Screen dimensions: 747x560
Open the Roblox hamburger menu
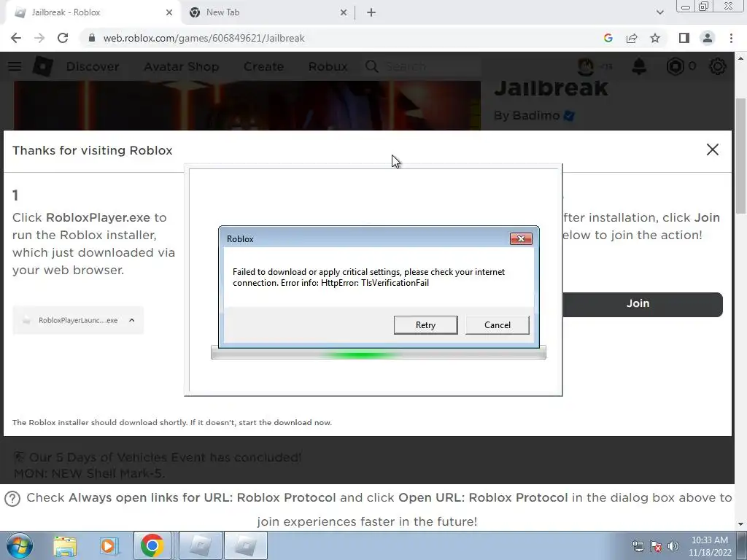pyautogui.click(x=15, y=66)
